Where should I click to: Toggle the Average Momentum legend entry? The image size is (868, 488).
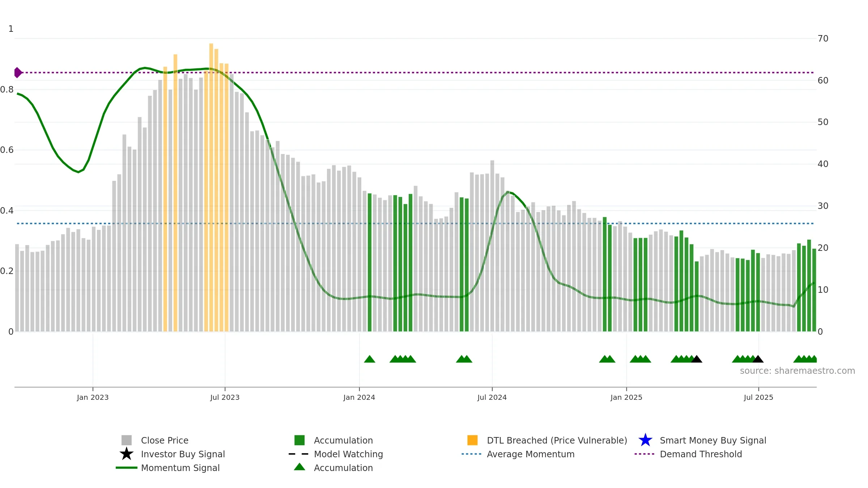[x=531, y=454]
